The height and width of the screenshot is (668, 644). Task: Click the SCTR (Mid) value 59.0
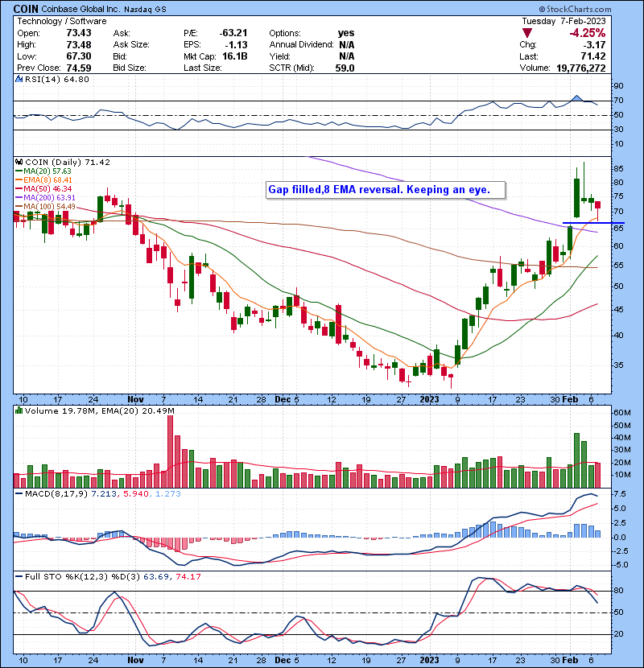click(x=345, y=68)
